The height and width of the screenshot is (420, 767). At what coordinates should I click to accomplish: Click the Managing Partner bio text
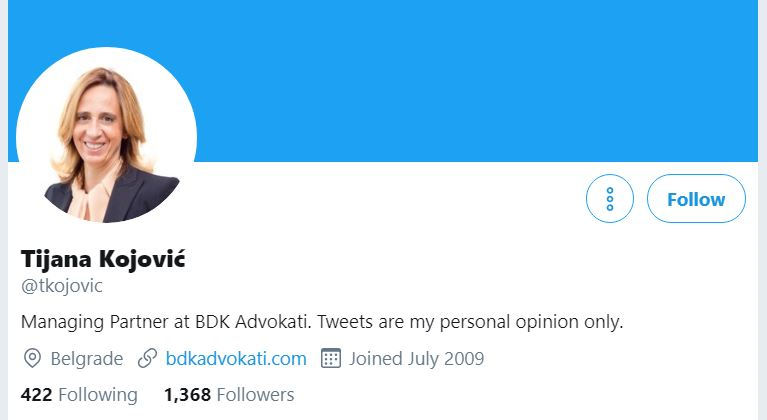(322, 322)
